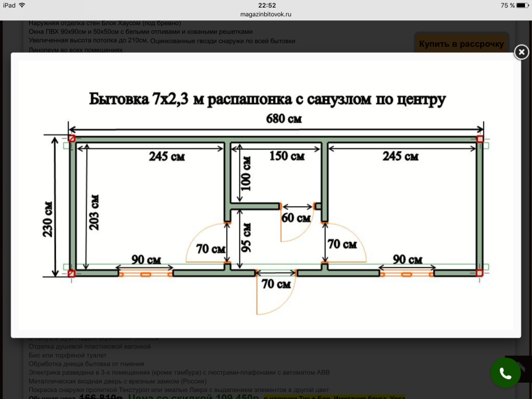Open the magazinbitovok.ru address bar
The height and width of the screenshot is (399, 532).
coord(266,14)
